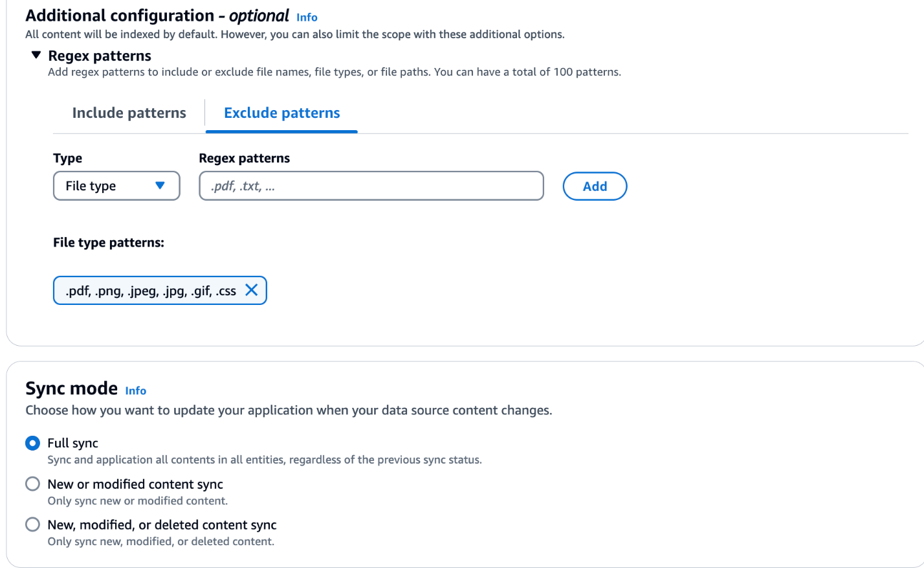Select the Exclude patterns tab
This screenshot has height=573, width=924.
click(281, 113)
